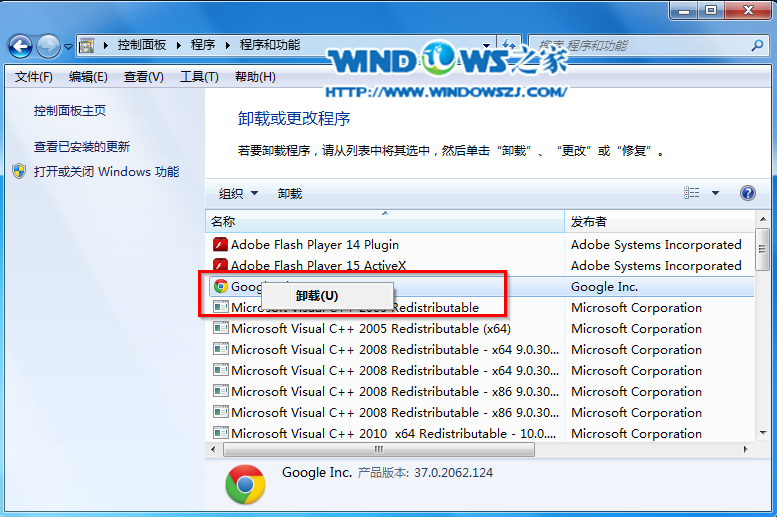Sort list by 发布者 column header
Viewport: 777px width, 517px height.
589,221
